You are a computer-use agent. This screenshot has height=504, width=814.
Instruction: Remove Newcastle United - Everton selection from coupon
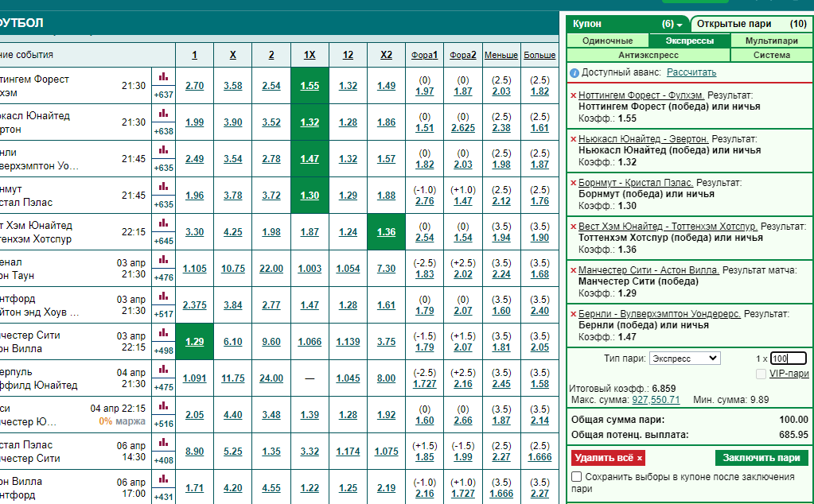click(573, 139)
